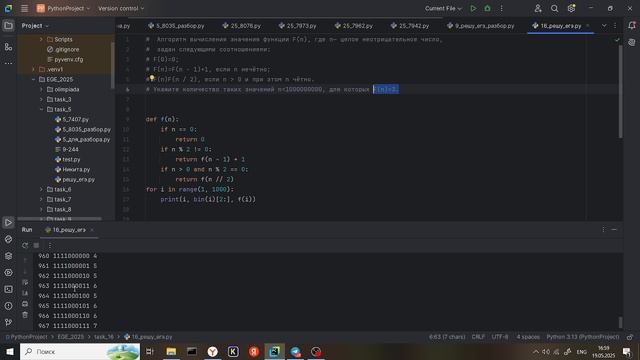The width and height of the screenshot is (640, 360).
Task: Switch to 25_7962.py editor tab
Action: [x=353, y=26]
